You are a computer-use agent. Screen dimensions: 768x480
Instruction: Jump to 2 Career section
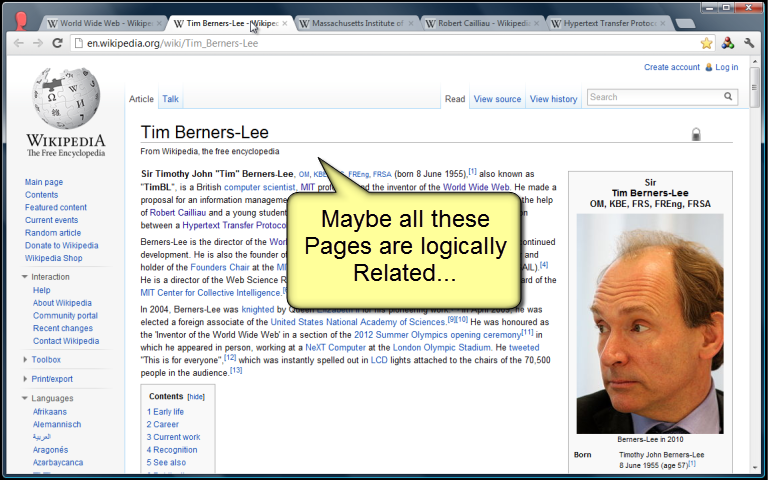163,425
